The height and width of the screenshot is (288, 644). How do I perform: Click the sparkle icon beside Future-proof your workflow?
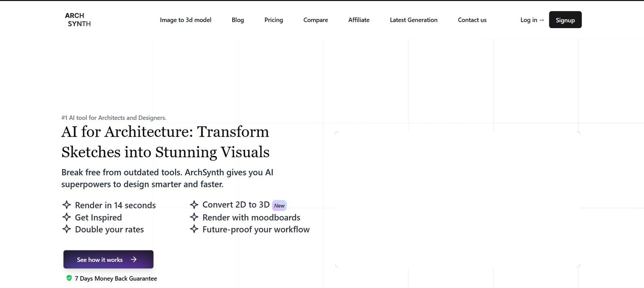pos(195,229)
